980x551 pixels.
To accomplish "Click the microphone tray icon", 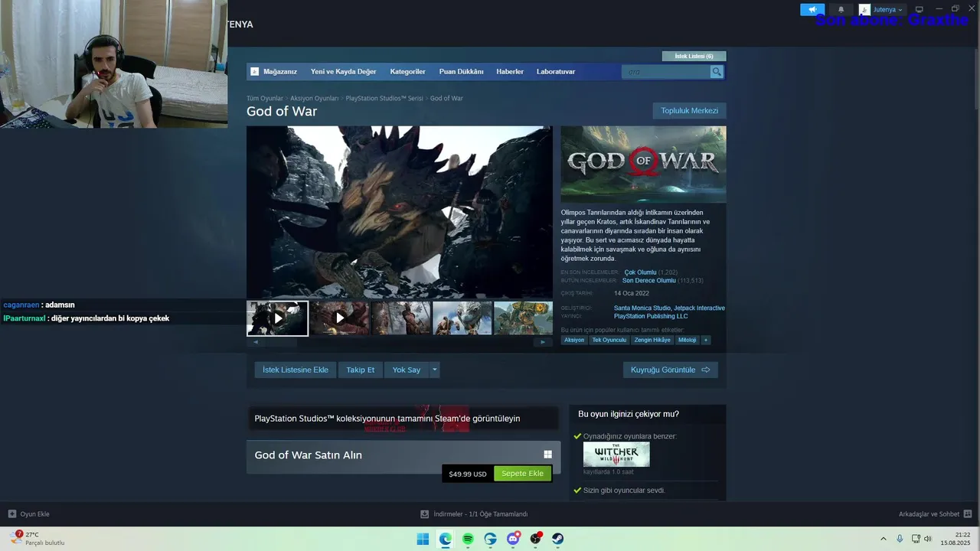I will click(x=900, y=539).
